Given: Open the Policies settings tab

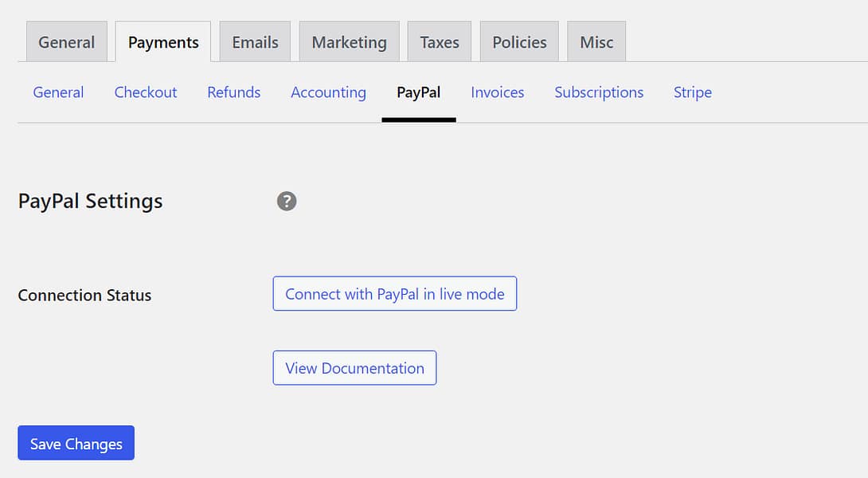Looking at the screenshot, I should pos(518,41).
